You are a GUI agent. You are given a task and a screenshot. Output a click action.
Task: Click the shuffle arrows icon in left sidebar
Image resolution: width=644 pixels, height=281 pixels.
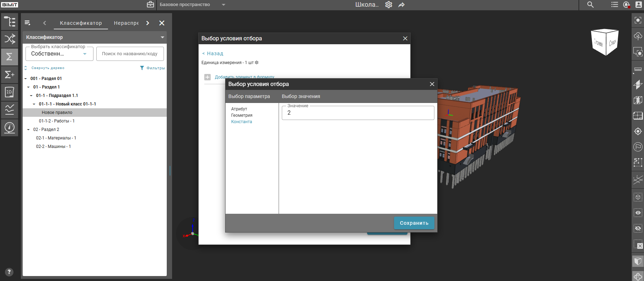click(x=10, y=39)
